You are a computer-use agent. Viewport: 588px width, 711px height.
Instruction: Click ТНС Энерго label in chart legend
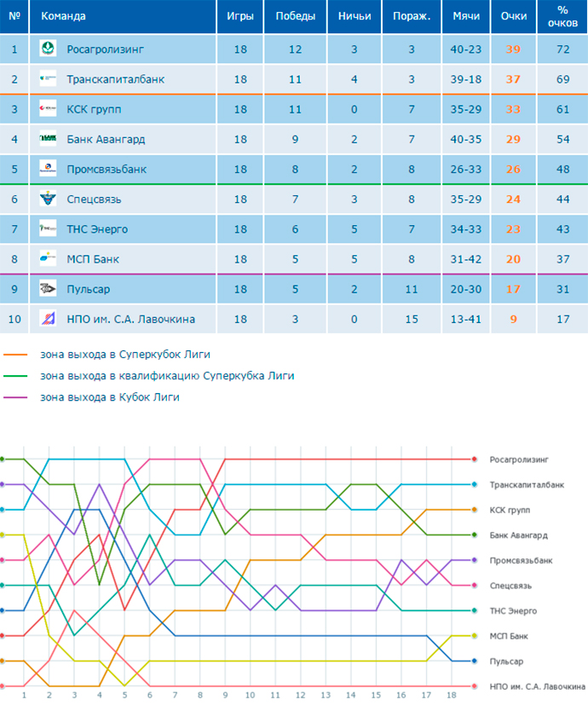pos(513,611)
